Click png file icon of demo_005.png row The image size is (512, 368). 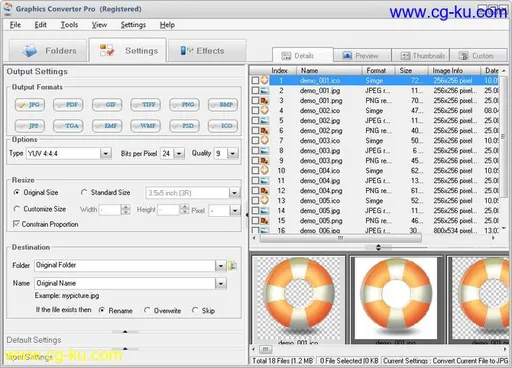coord(265,220)
